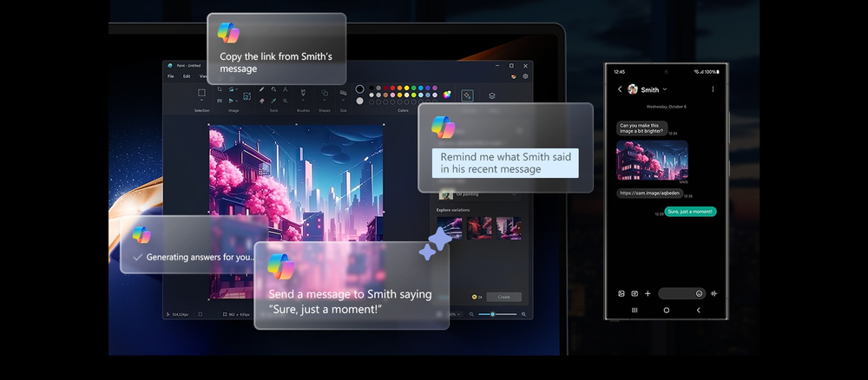
Task: Tap the voice input icon on phone
Action: coord(713,293)
